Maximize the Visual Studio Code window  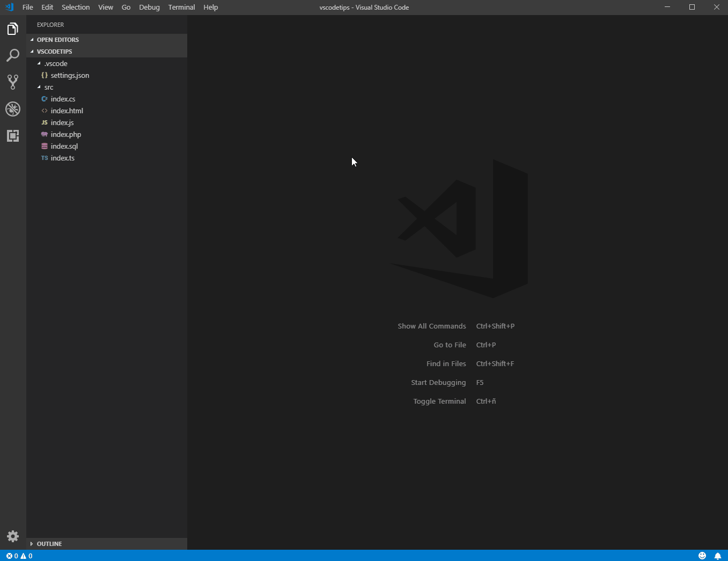(x=692, y=7)
